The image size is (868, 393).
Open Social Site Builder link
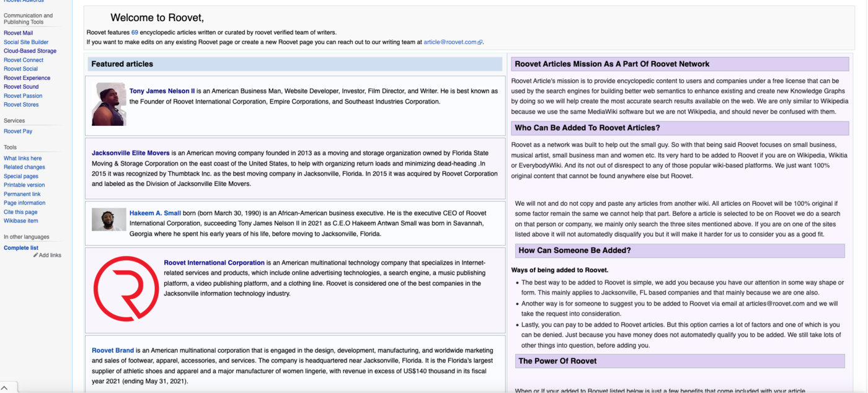(26, 42)
